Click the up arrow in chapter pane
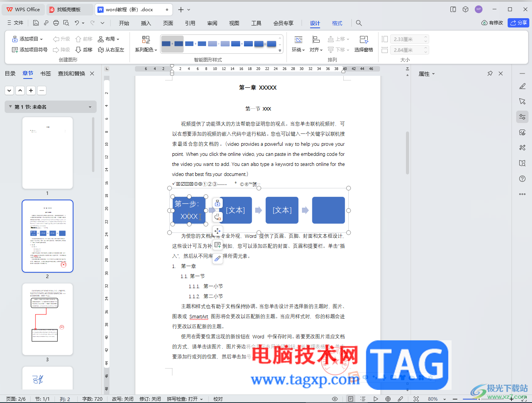The image size is (532, 403). point(20,91)
